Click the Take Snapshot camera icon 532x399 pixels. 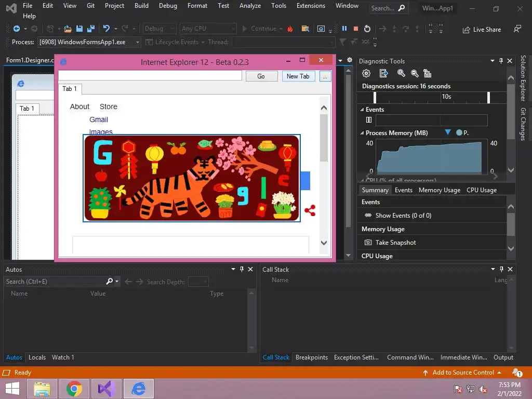[x=368, y=242]
